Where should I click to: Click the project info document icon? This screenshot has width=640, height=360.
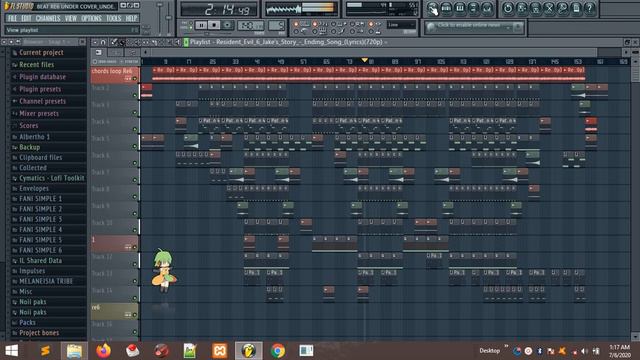pyautogui.click(x=576, y=9)
